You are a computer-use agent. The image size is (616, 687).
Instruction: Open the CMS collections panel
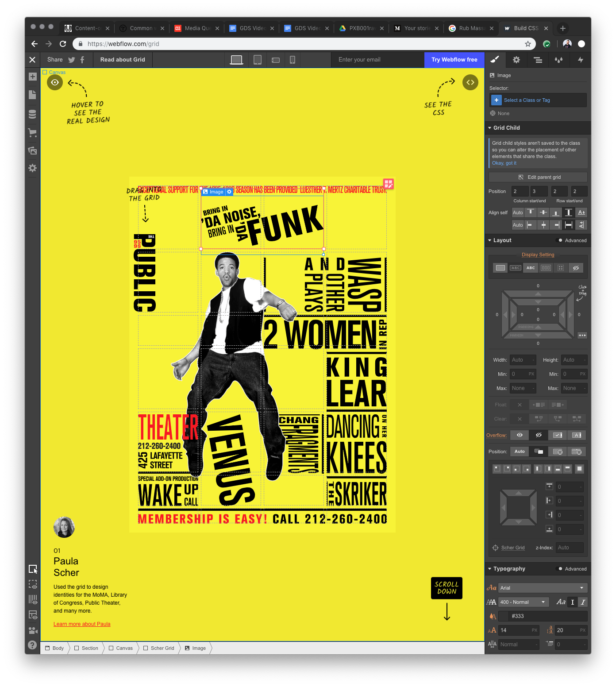pos(32,114)
